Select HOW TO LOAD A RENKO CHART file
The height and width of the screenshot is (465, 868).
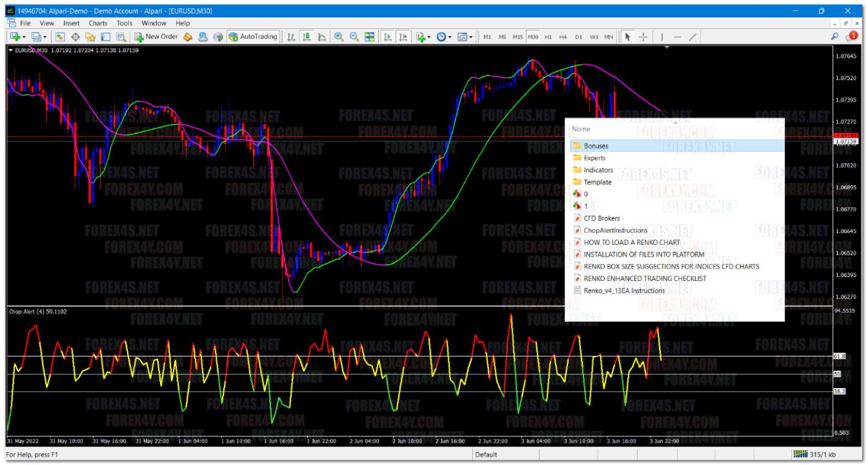tap(631, 242)
